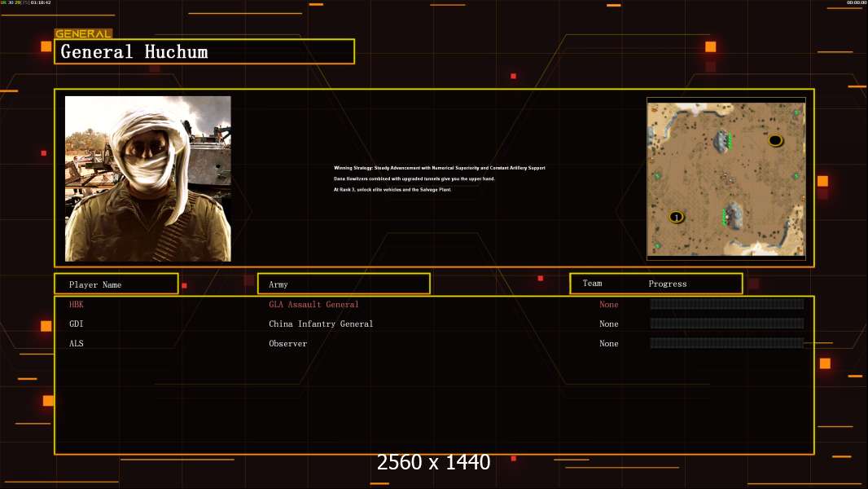Click the Team column header
The height and width of the screenshot is (489, 868).
592,283
